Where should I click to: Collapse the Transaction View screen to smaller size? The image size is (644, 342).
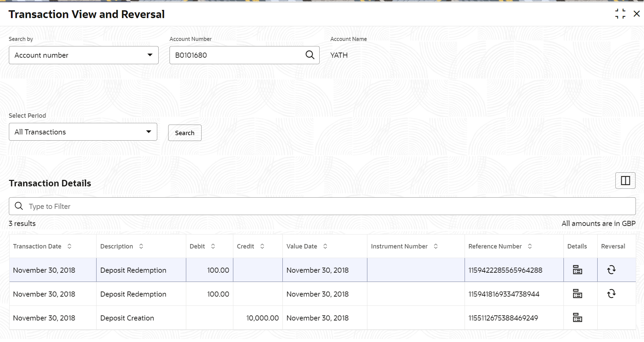pyautogui.click(x=620, y=14)
